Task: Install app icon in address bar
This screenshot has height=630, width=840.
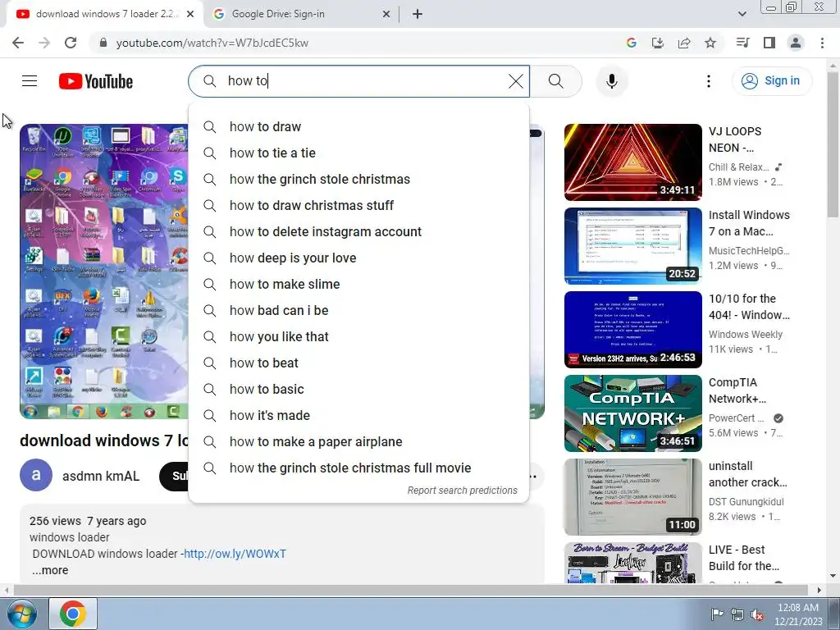Action: point(657,43)
